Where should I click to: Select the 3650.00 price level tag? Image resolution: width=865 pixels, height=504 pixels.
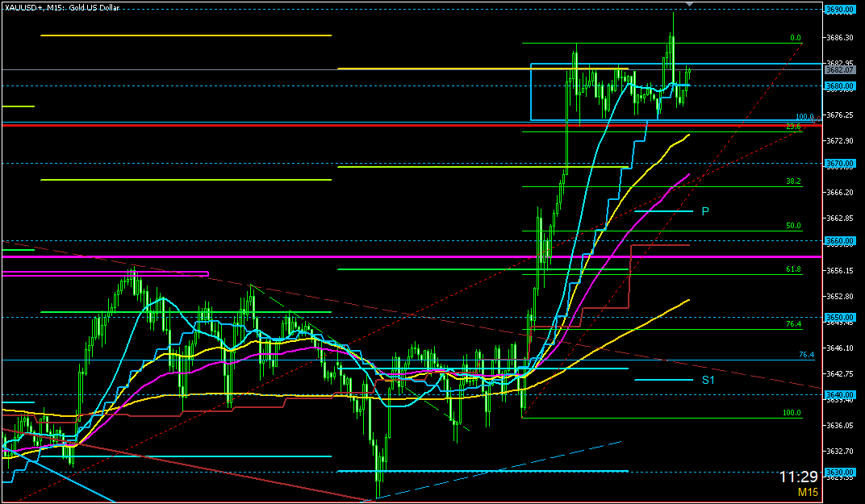click(840, 318)
